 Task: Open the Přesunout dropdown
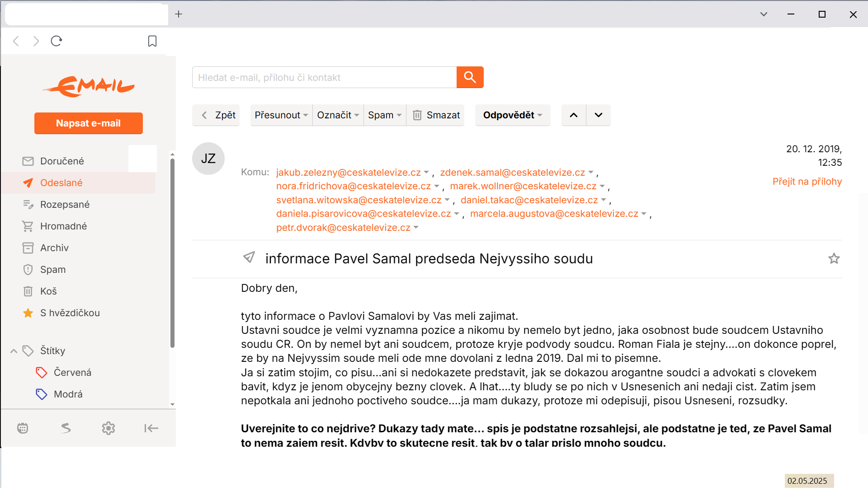(281, 115)
